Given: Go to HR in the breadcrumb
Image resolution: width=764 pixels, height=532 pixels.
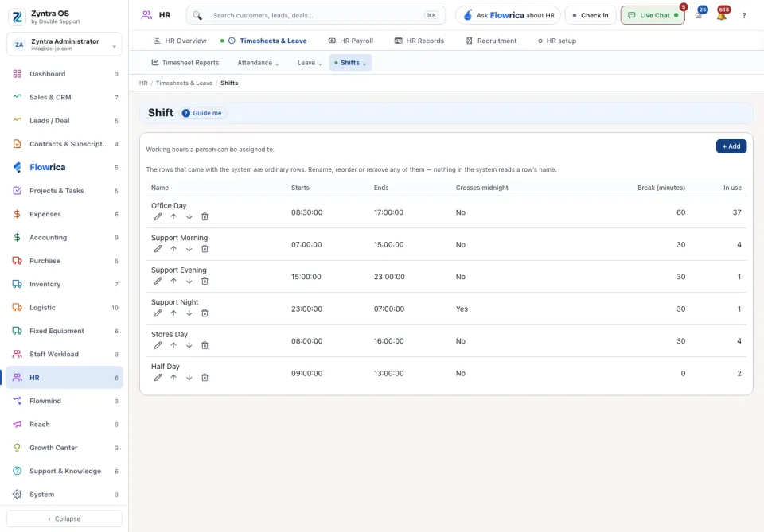Looking at the screenshot, I should tap(143, 83).
